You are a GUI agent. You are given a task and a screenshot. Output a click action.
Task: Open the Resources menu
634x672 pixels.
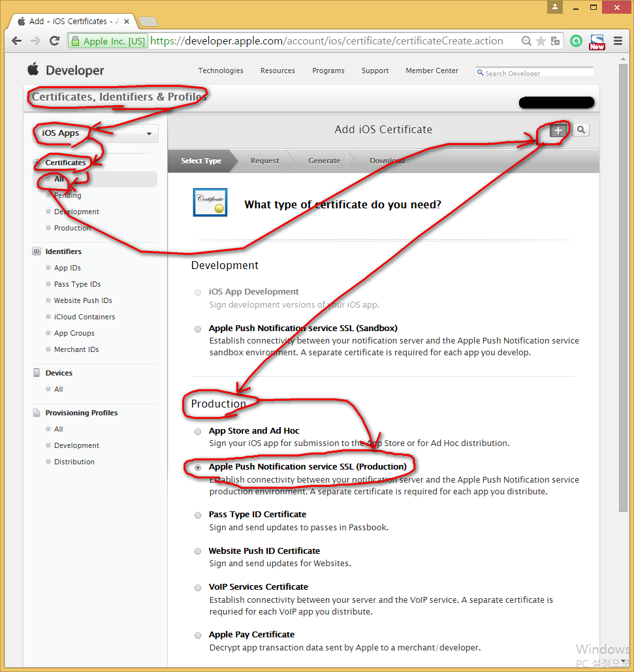(x=277, y=71)
